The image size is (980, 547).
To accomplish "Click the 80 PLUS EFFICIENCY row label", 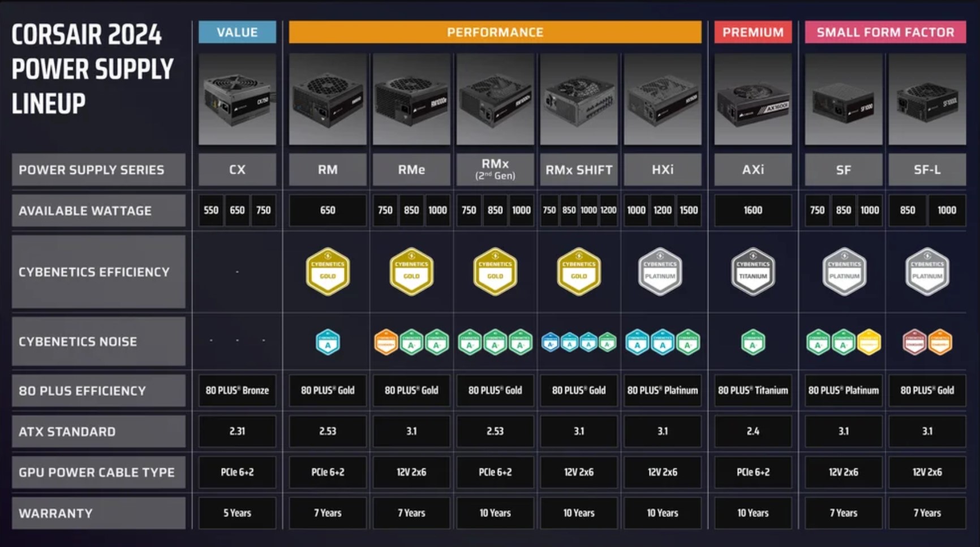I will pos(98,390).
